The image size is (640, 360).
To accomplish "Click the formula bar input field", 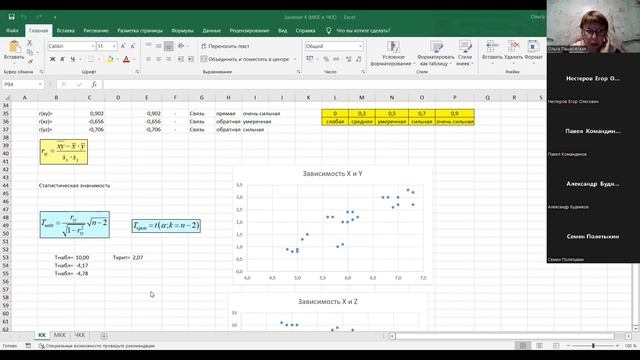I will (x=324, y=84).
